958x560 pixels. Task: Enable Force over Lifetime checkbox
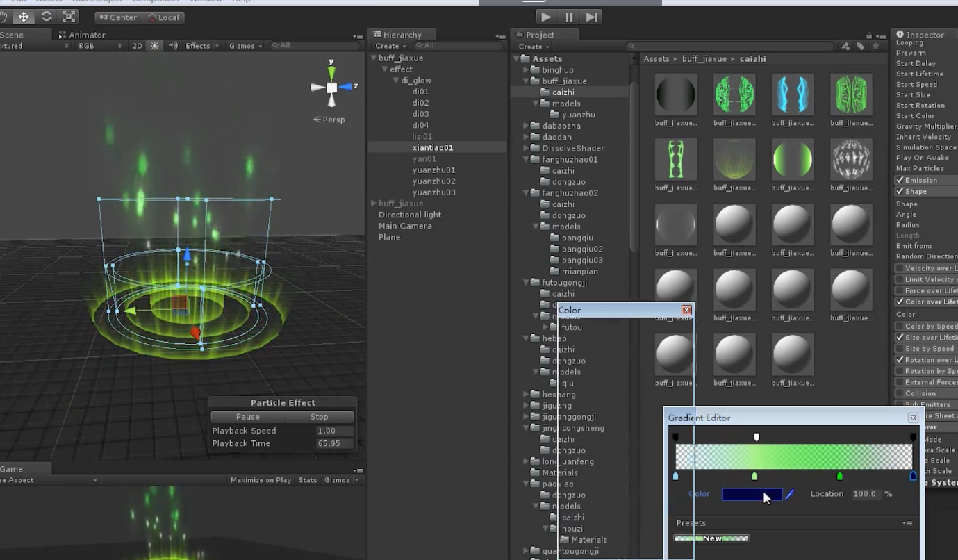(900, 290)
